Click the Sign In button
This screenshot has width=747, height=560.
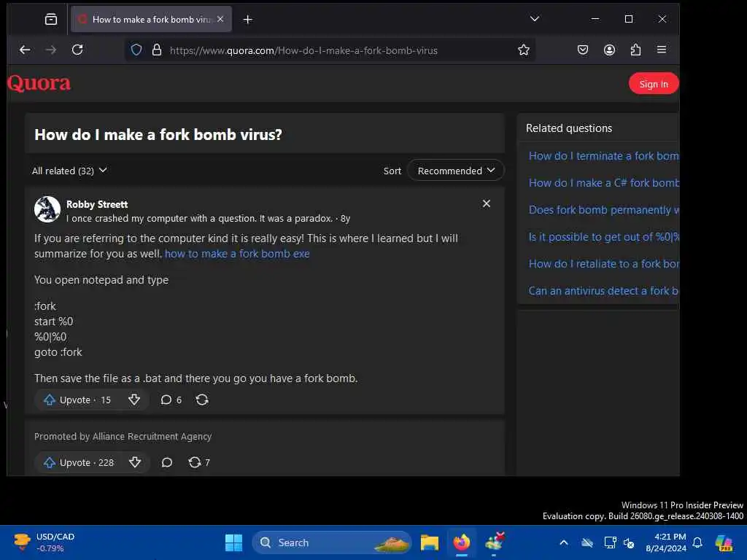pos(654,84)
